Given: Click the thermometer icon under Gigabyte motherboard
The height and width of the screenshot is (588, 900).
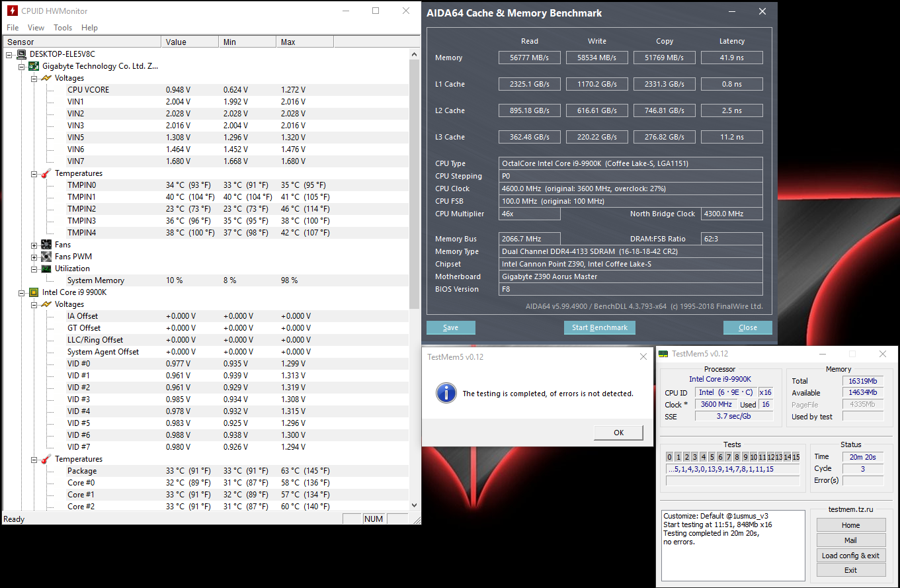Looking at the screenshot, I should point(46,173).
